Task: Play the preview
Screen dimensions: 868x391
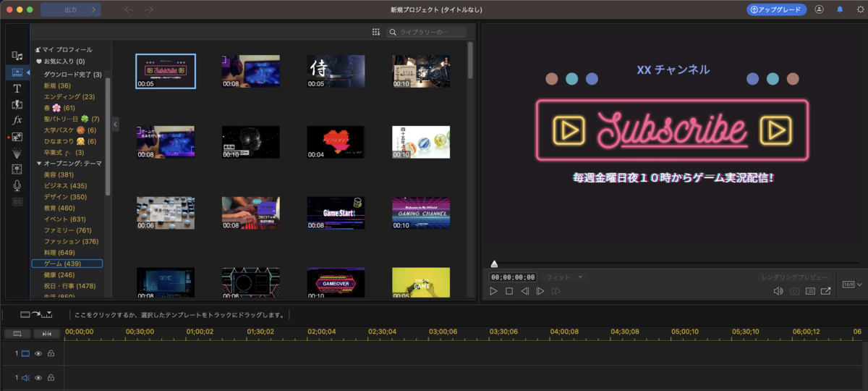Action: point(493,291)
